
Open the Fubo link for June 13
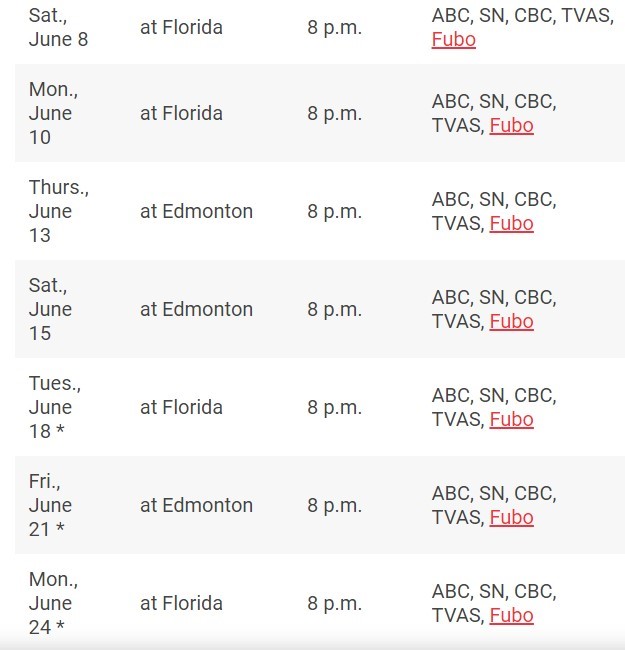(511, 223)
